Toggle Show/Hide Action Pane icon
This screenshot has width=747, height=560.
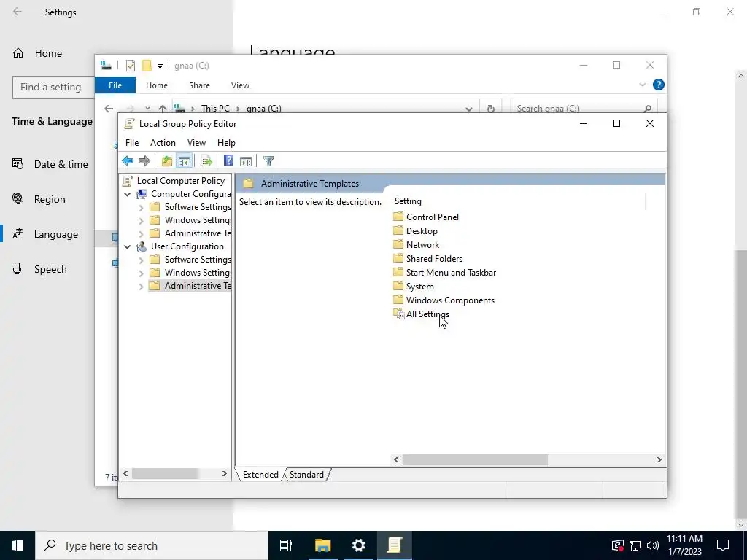(246, 161)
